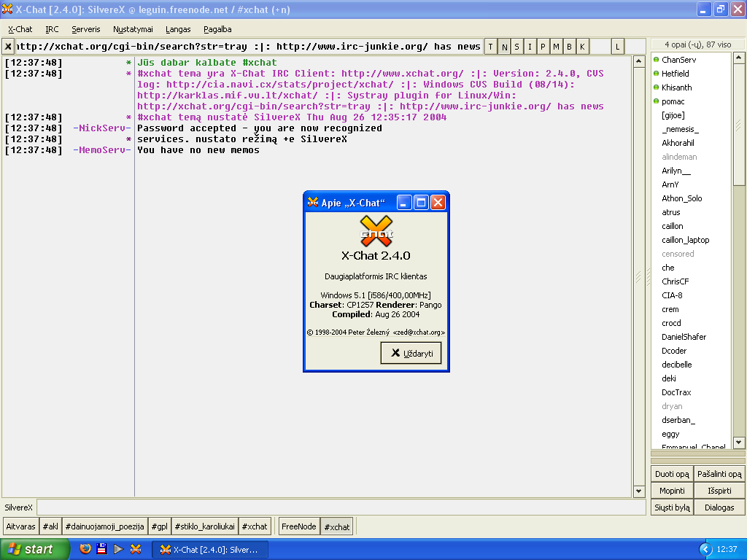Open the IRC menu

pyautogui.click(x=52, y=29)
